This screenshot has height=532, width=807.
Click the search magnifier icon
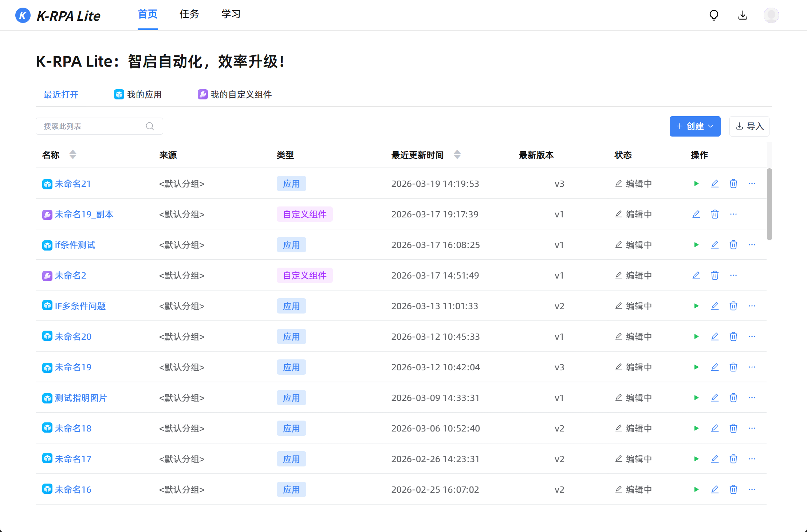point(150,126)
